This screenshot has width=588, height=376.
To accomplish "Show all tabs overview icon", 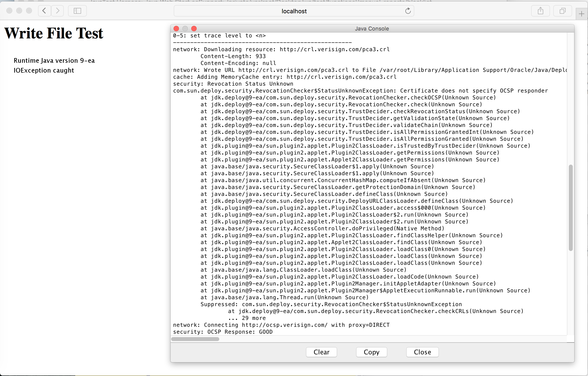I will click(562, 11).
